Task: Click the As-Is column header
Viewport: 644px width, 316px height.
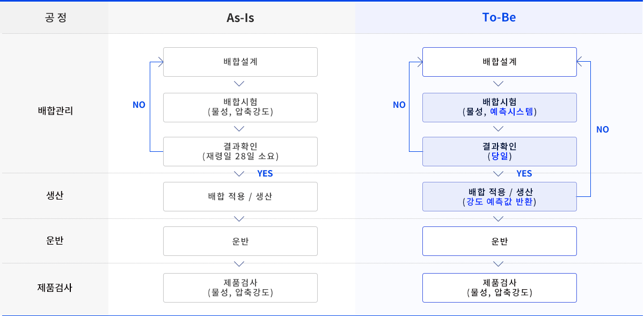Action: [x=240, y=17]
